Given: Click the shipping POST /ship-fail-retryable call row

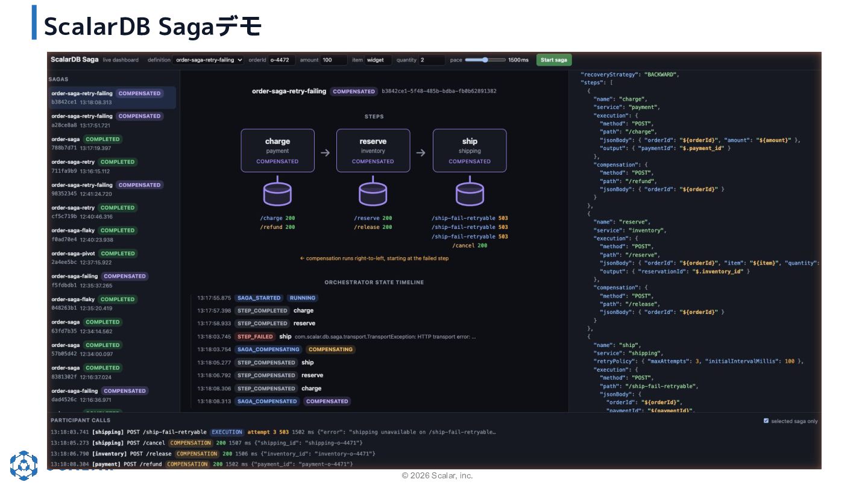Looking at the screenshot, I should [x=273, y=432].
